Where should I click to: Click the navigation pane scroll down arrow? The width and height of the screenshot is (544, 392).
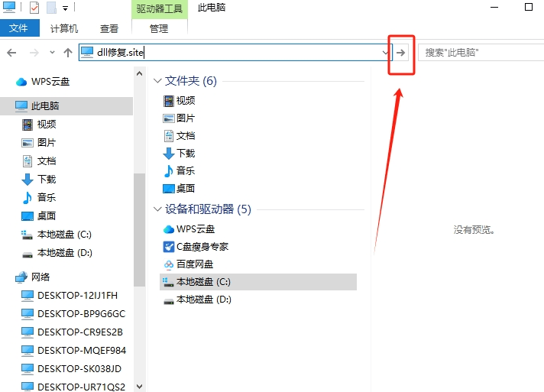[140, 386]
